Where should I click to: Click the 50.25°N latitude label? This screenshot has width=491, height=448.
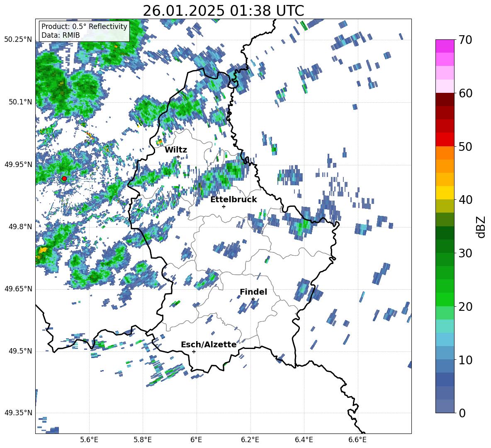tap(18, 40)
